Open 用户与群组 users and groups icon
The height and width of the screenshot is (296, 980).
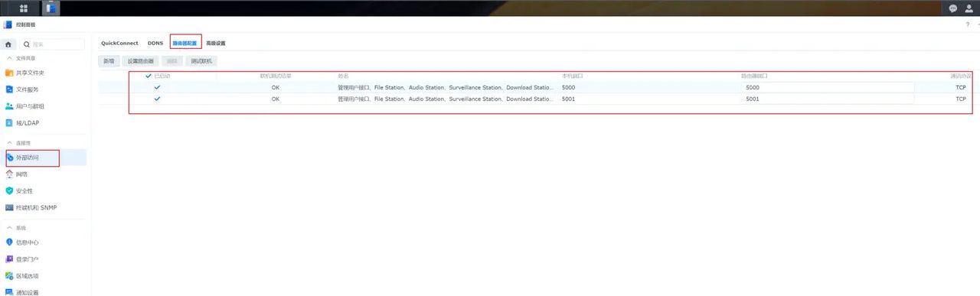9,106
